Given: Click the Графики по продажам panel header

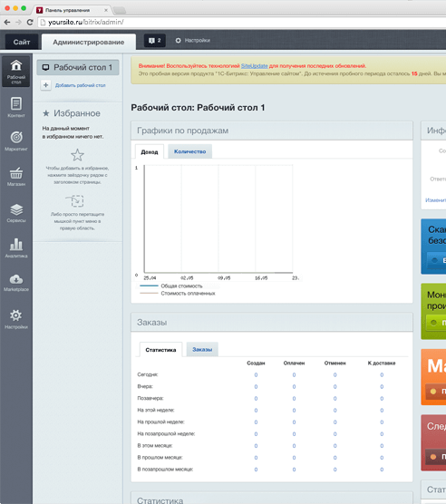Looking at the screenshot, I should (272, 131).
